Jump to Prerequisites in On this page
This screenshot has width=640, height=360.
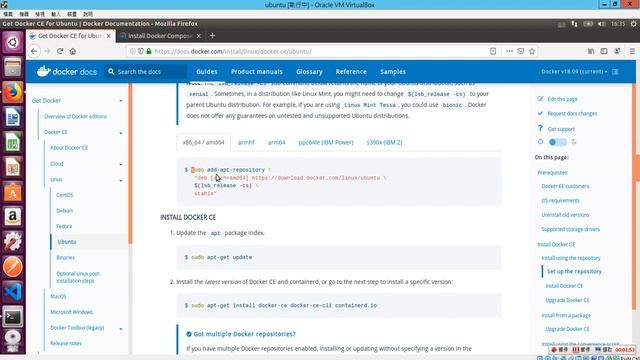[552, 173]
